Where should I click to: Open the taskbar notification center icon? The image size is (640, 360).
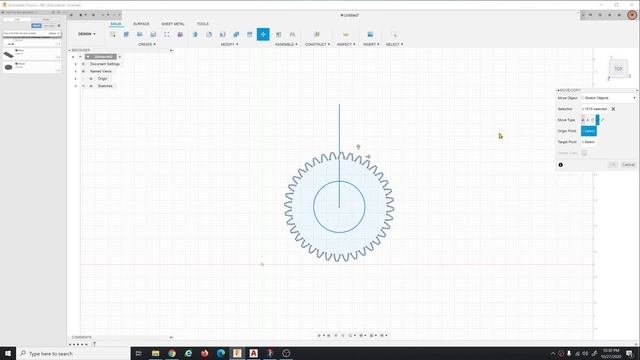pos(630,353)
